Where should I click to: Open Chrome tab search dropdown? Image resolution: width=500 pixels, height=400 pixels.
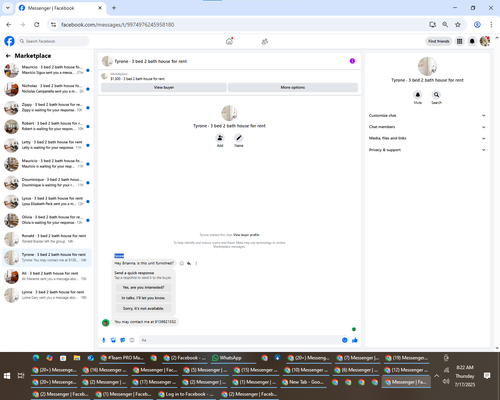point(7,8)
